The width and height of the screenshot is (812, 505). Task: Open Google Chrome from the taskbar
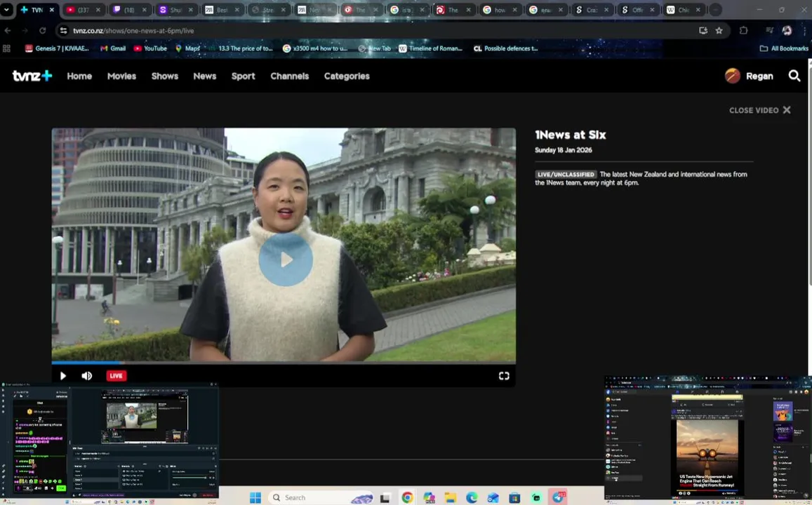(408, 498)
